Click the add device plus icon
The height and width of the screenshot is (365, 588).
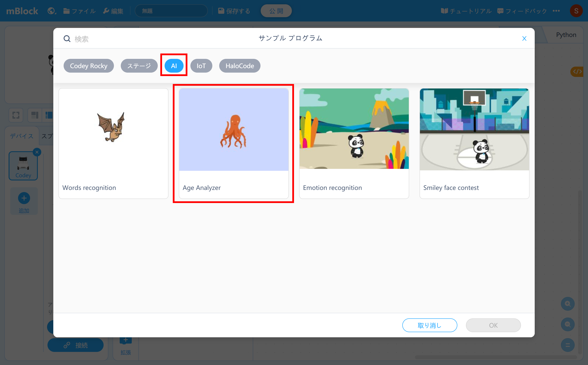(x=24, y=198)
